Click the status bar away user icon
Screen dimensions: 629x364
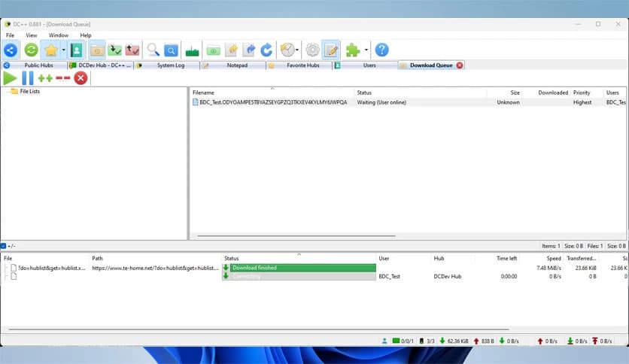click(x=384, y=341)
